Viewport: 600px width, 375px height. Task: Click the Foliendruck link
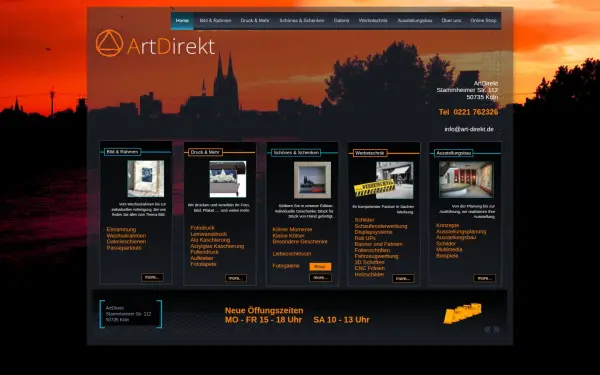pyautogui.click(x=205, y=252)
